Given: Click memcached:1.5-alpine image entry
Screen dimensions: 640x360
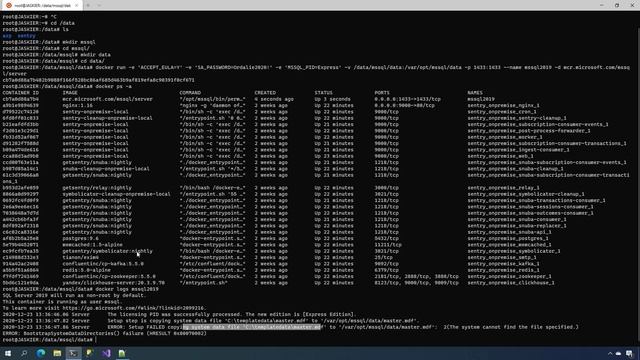Looking at the screenshot, I should click(92, 245).
